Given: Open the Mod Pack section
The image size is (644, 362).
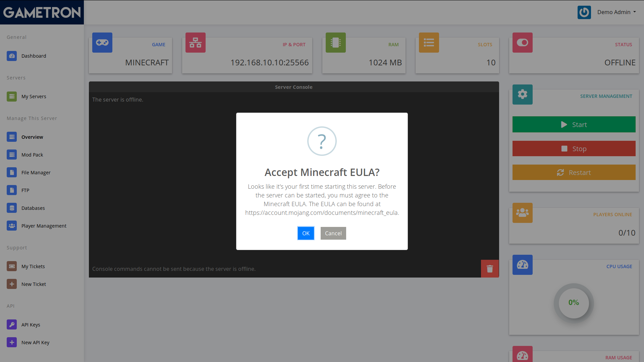Looking at the screenshot, I should (32, 155).
